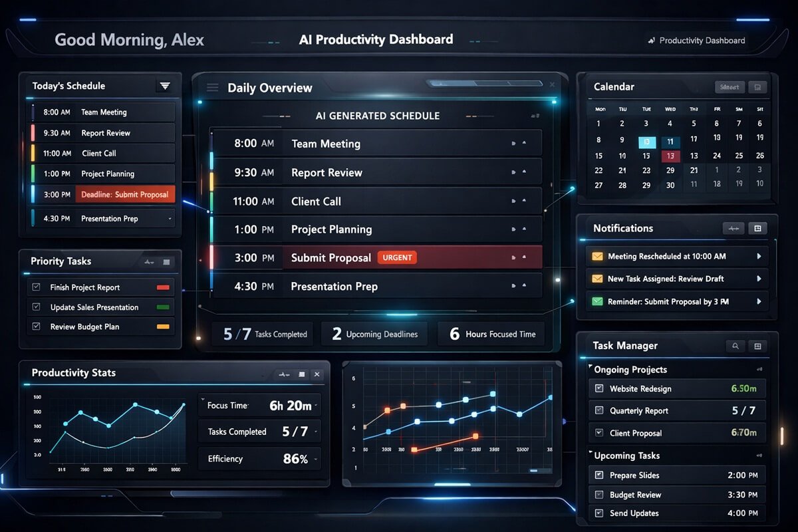Click Productivity Dashboard icon in top-right header
This screenshot has width=798, height=532.
[x=651, y=41]
